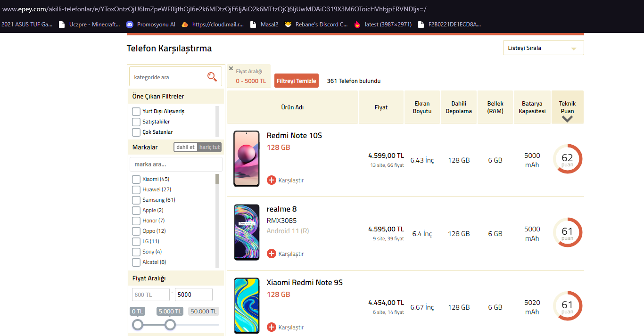The image size is (644, 336).
Task: Click the browser address bar URL
Action: click(x=215, y=9)
